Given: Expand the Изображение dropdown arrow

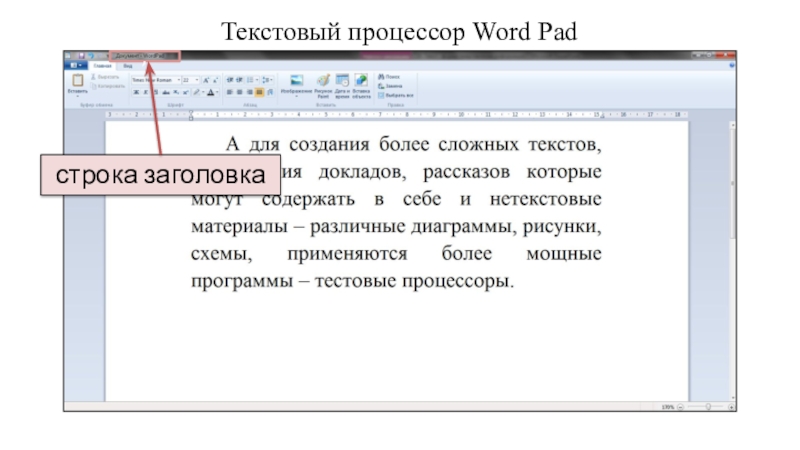Looking at the screenshot, I should [296, 96].
